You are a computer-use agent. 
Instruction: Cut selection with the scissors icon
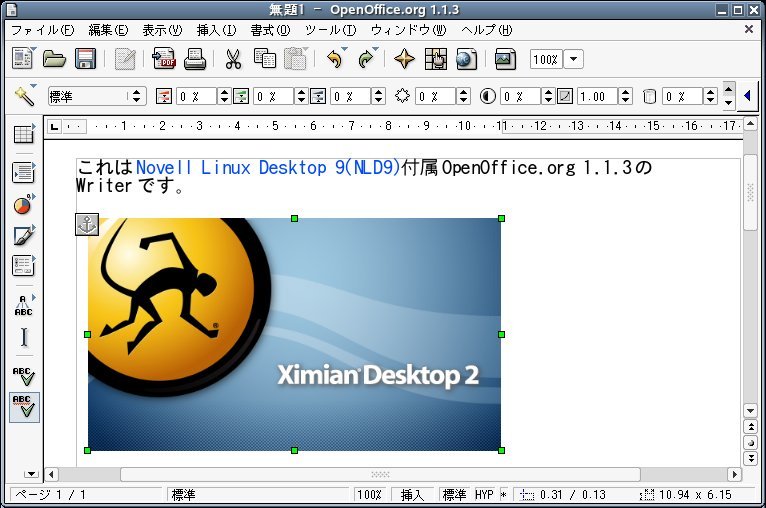[x=233, y=59]
